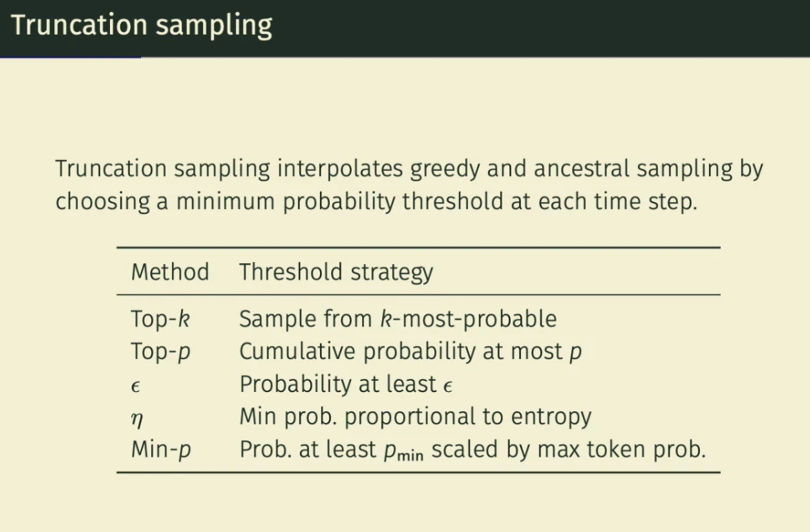Click "Probability at least ε" description
Viewport: 810px width, 532px height.
tap(346, 384)
